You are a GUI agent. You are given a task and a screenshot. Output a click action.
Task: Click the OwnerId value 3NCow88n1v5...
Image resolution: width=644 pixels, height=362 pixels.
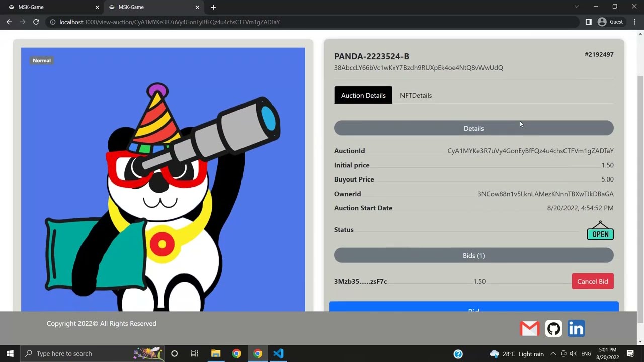click(x=545, y=194)
